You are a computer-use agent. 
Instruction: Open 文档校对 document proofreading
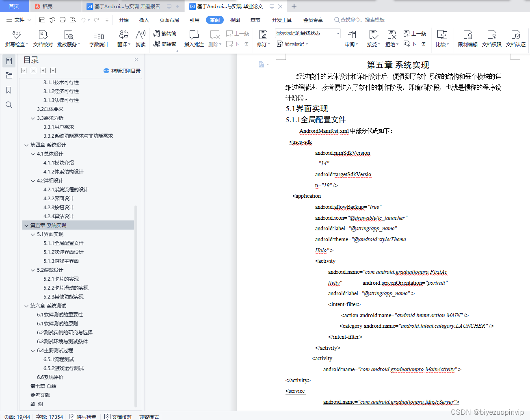pos(43,39)
